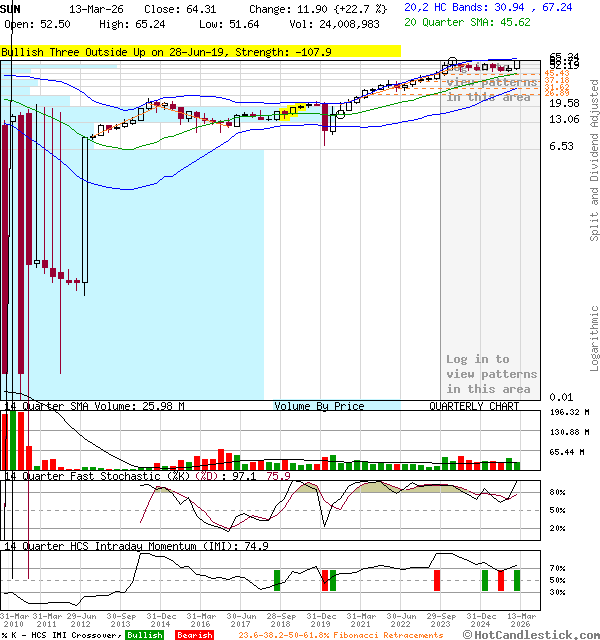Click the red IMI crossover bar near 2023
The height and width of the screenshot is (640, 600).
[436, 579]
